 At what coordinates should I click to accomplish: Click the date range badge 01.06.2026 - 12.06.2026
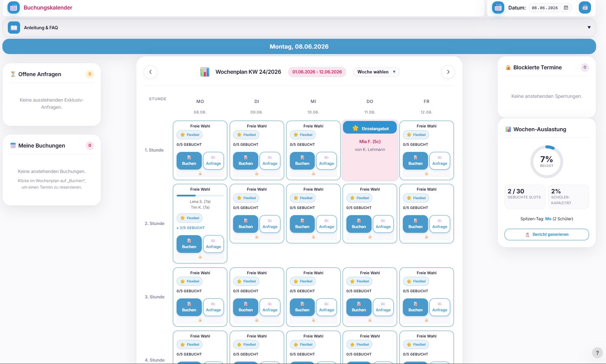(x=317, y=72)
